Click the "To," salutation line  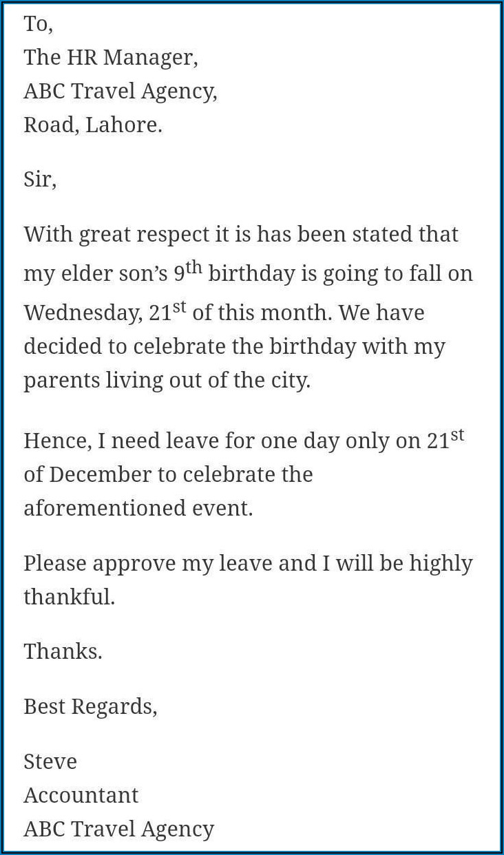coord(38,24)
